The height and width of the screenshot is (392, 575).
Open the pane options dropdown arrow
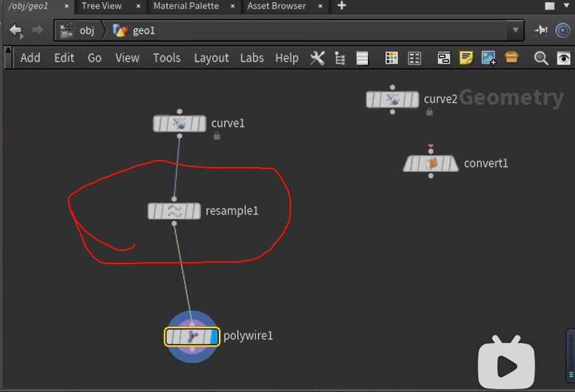567,6
